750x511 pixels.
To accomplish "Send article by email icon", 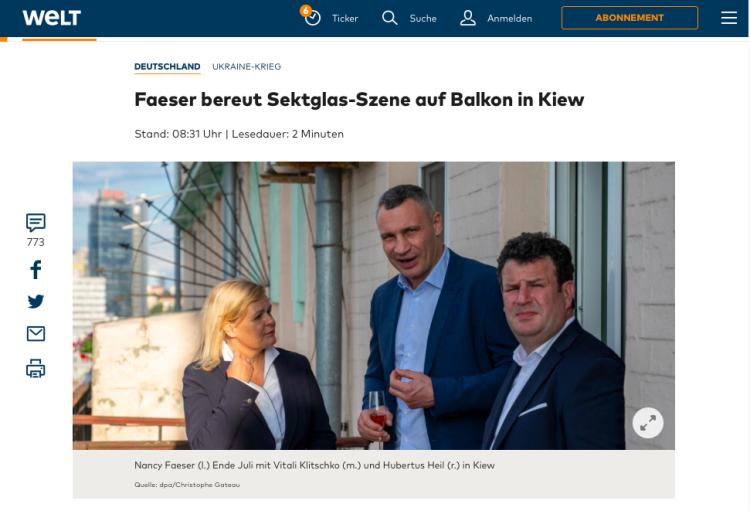I will coord(36,333).
